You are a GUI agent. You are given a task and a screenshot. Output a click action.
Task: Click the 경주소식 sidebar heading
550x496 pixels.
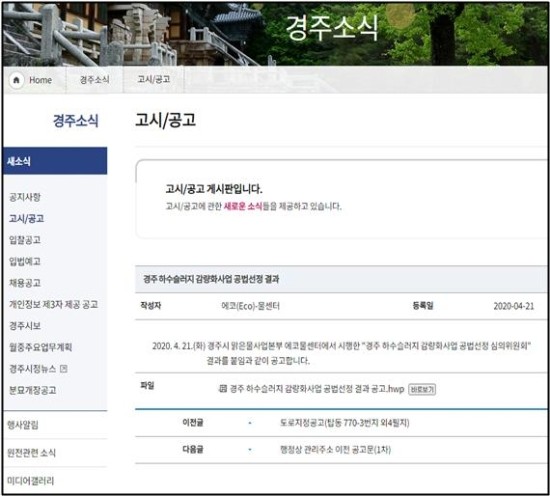coord(75,121)
